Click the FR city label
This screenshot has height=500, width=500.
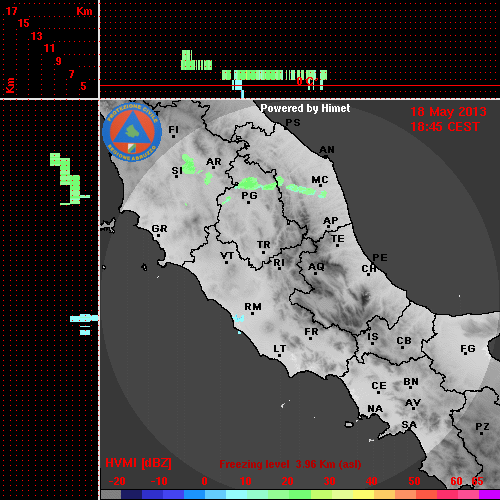(x=311, y=332)
